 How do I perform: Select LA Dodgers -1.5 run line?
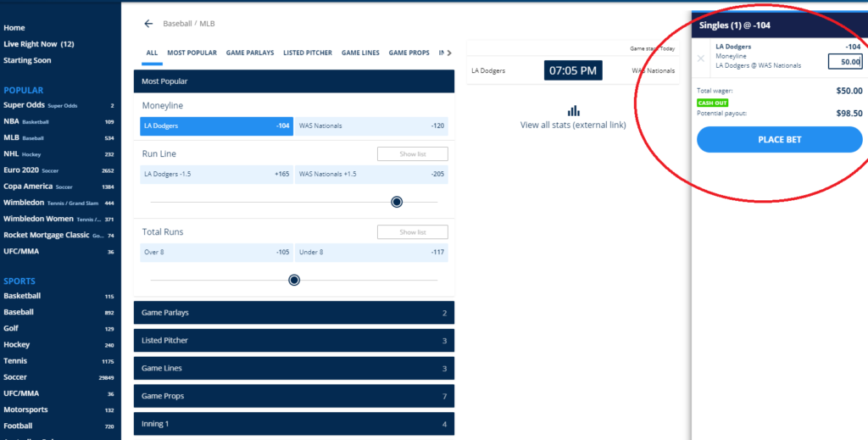pyautogui.click(x=216, y=175)
